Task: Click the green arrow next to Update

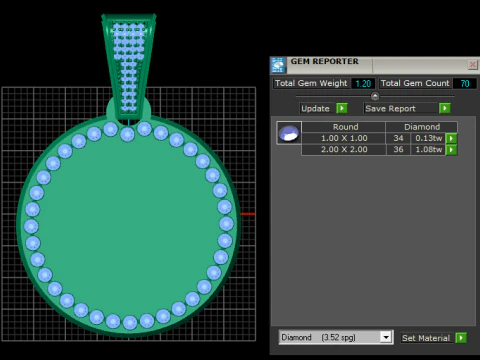Action: (342, 108)
